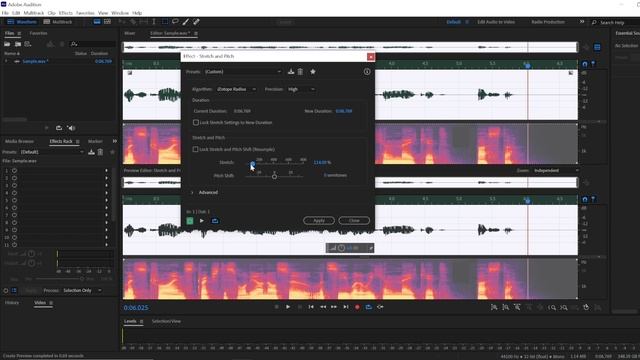Select the Time Selection tool
Image resolution: width=640 pixels, height=360 pixels.
click(154, 22)
